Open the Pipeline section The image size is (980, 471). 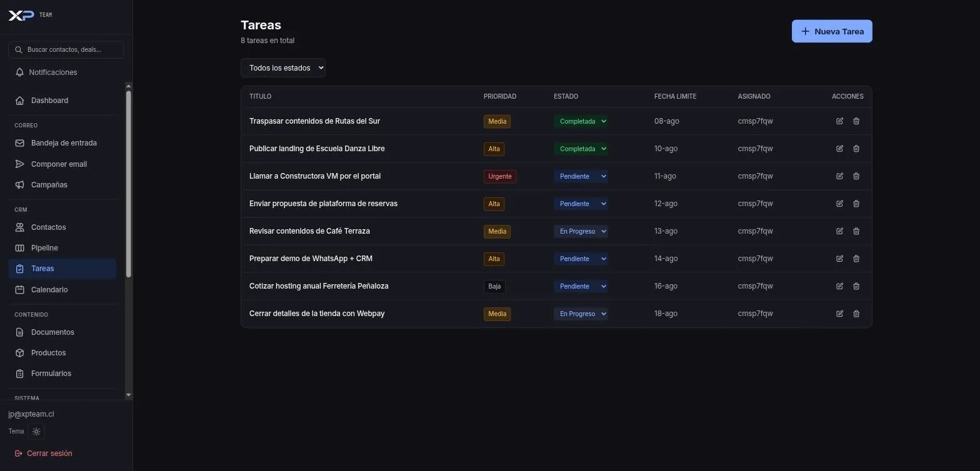click(62, 248)
